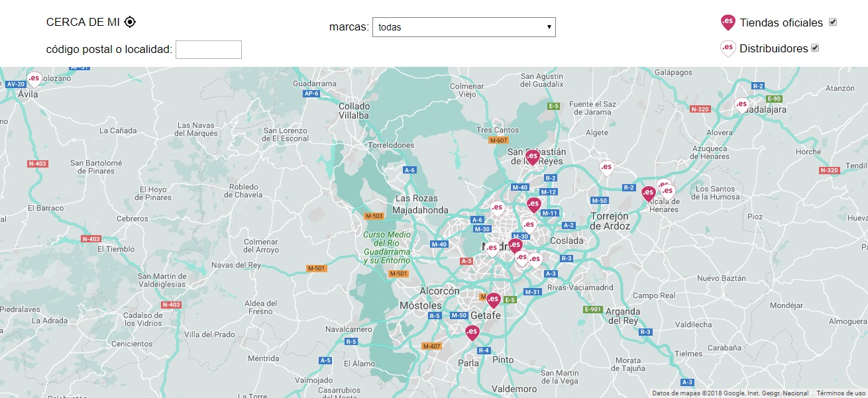The width and height of the screenshot is (868, 398).
Task: Click the Distribuidores legend pin icon
Action: pos(728,48)
